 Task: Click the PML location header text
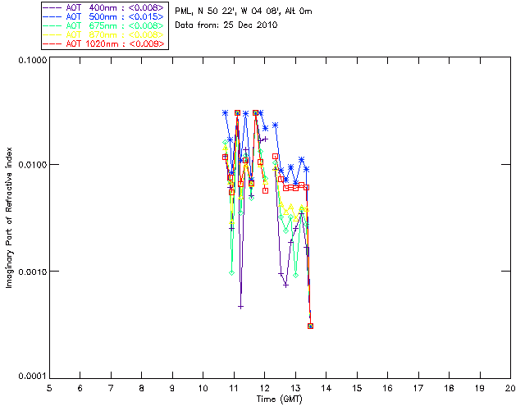[244, 11]
